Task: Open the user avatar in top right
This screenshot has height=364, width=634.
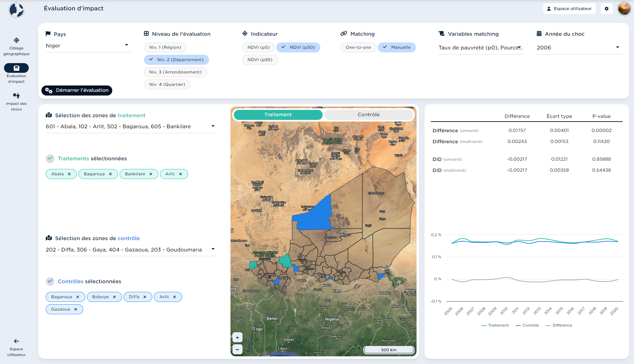Action: [x=624, y=9]
